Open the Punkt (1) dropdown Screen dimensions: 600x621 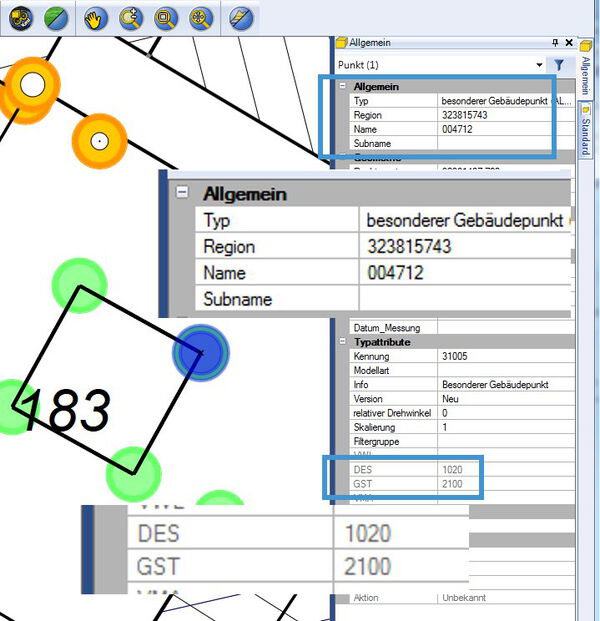point(538,64)
